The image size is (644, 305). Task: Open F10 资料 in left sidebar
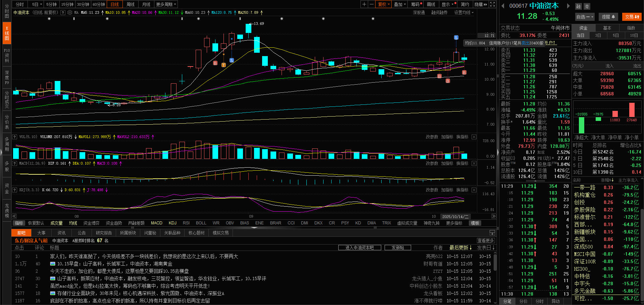point(7,55)
